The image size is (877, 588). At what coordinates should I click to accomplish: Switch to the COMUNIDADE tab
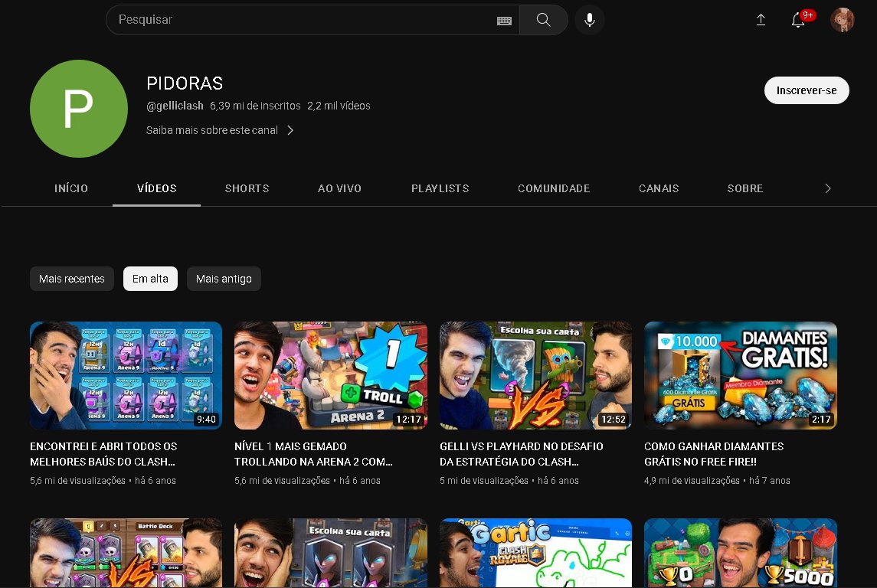[554, 188]
